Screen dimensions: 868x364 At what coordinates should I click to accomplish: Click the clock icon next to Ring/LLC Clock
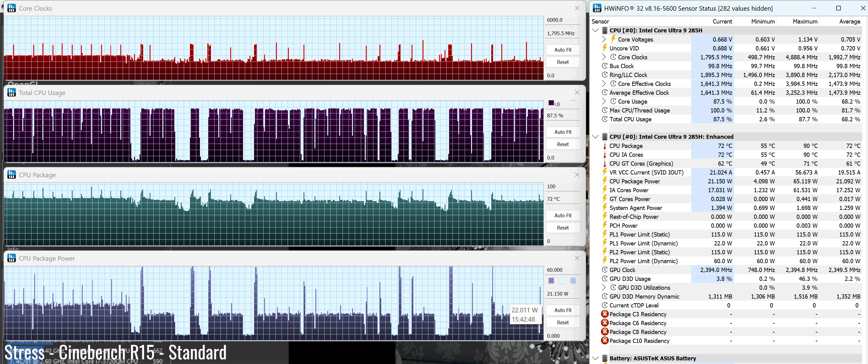tap(605, 75)
